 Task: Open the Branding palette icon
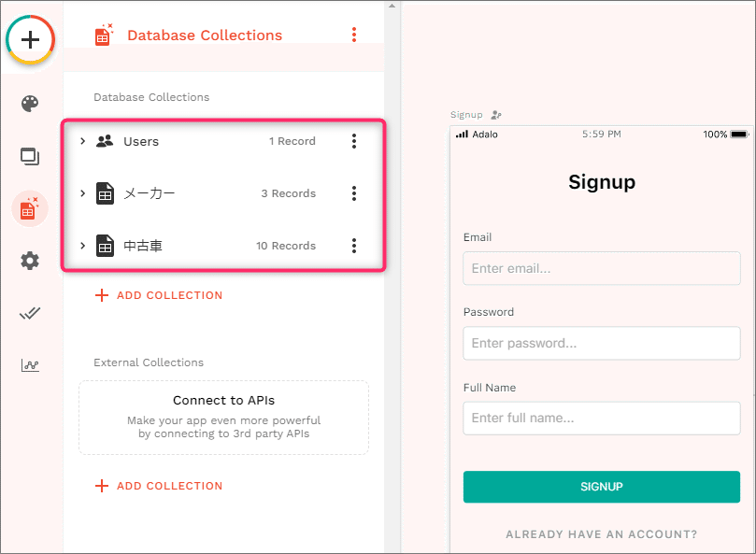[x=30, y=103]
